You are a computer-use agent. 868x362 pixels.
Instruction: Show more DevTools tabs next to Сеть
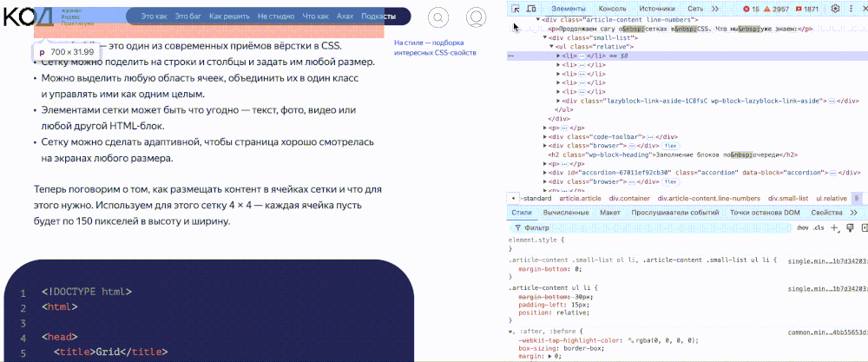[714, 9]
